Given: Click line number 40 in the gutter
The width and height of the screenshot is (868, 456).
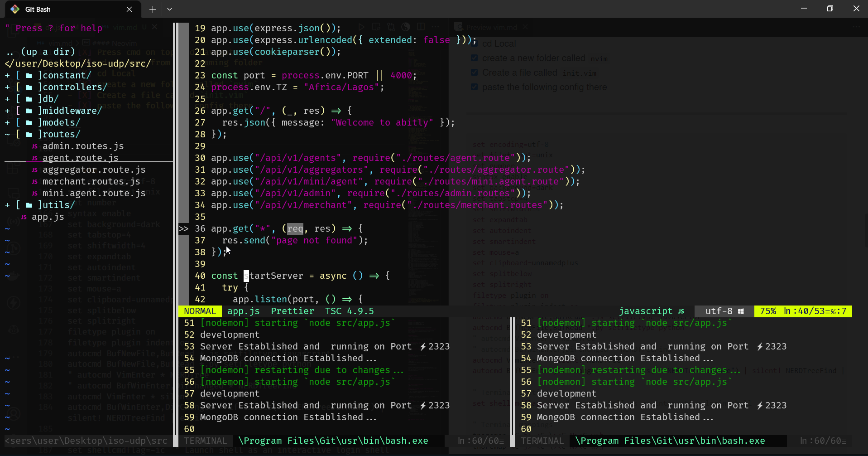Looking at the screenshot, I should pyautogui.click(x=200, y=276).
